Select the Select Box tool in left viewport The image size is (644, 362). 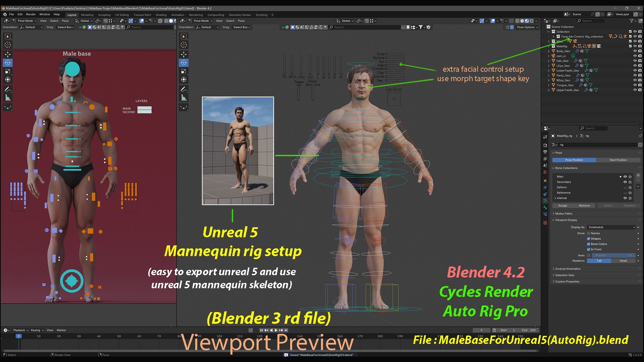[8, 36]
